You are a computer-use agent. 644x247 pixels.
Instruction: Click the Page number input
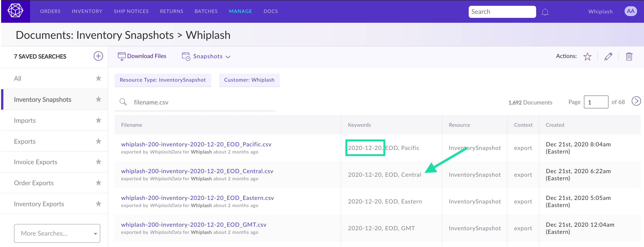coord(596,102)
